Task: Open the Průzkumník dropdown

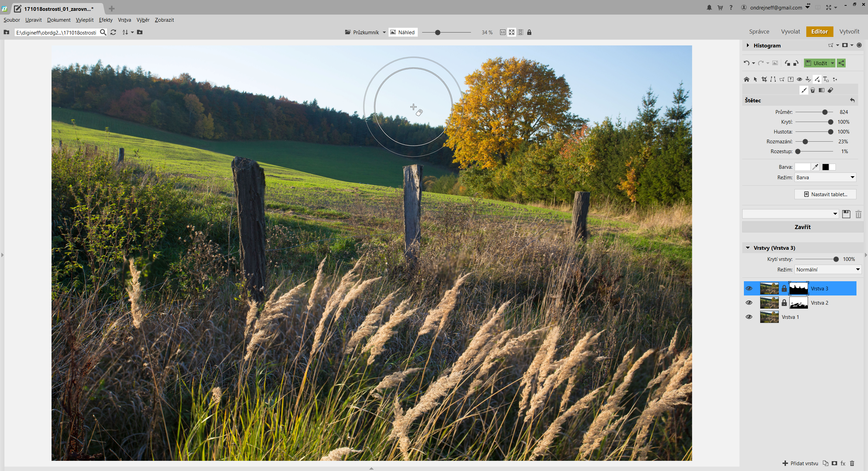Action: (384, 32)
